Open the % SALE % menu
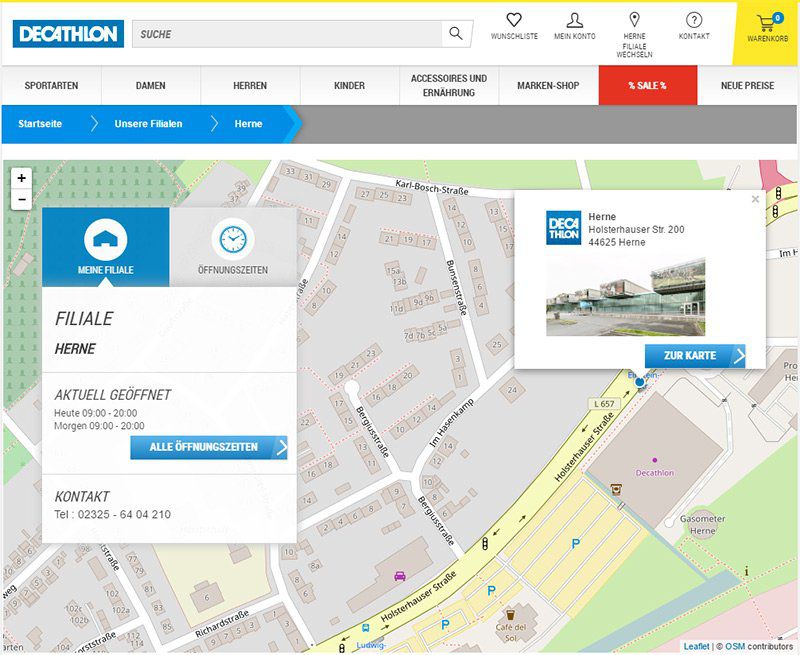The image size is (800, 655). (x=648, y=86)
